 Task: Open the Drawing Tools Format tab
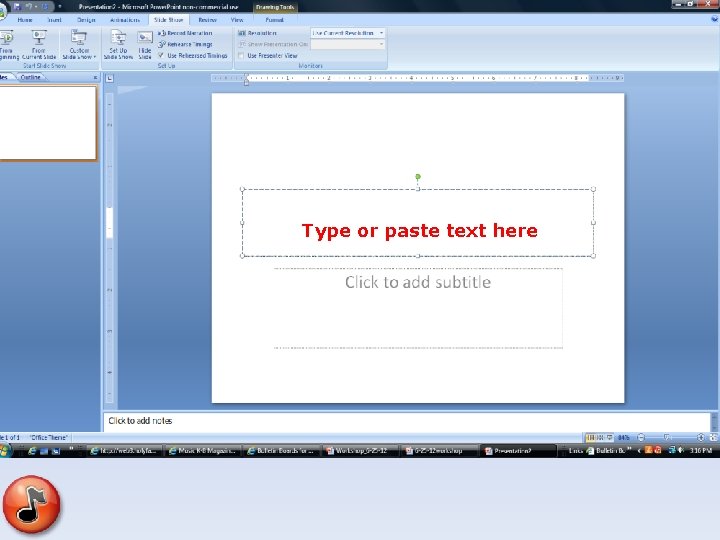click(x=274, y=20)
